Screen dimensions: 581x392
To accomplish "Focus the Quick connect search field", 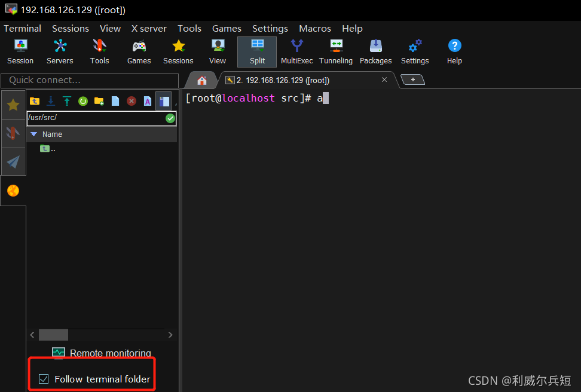I will (x=90, y=81).
